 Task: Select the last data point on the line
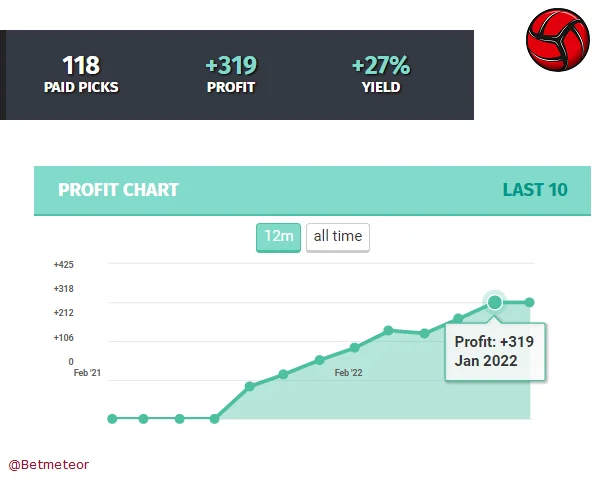(x=529, y=302)
